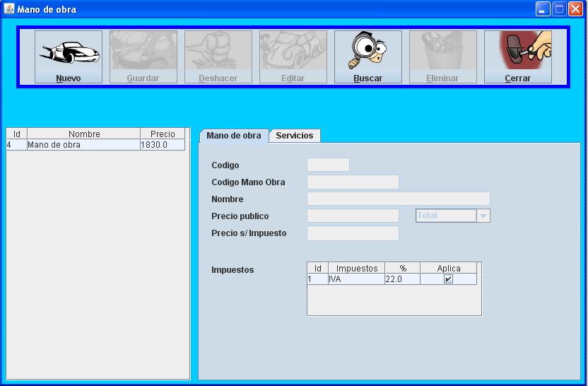Select the Mano de obra row in list

(83, 145)
